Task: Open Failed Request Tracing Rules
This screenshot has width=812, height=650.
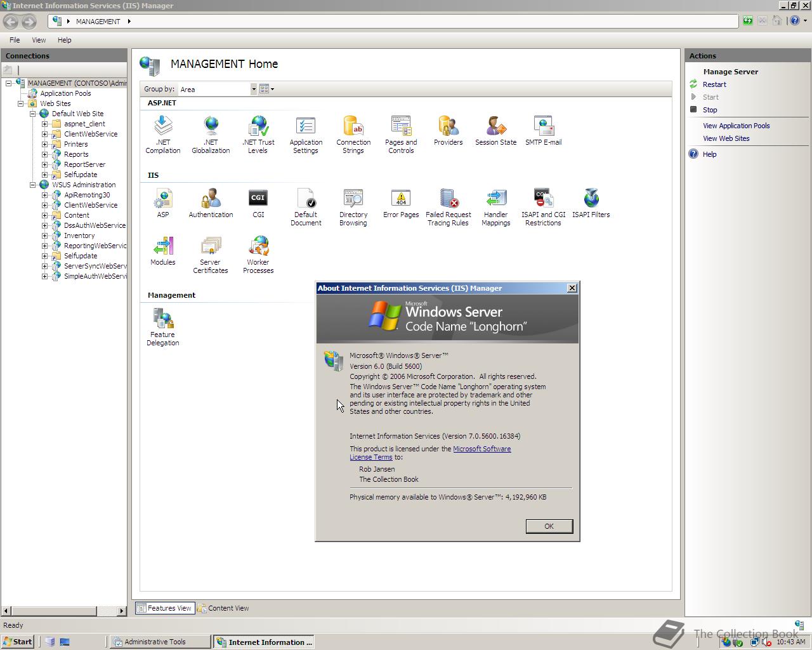Action: pyautogui.click(x=449, y=206)
